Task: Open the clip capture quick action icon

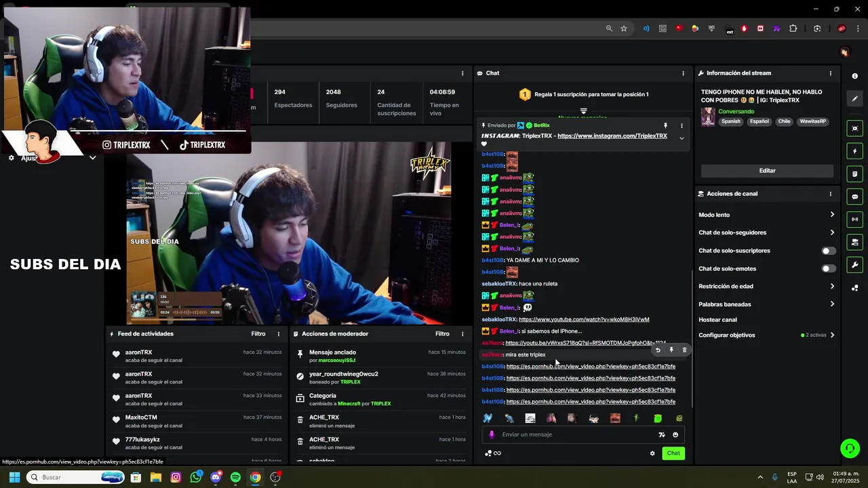Action: coord(854,129)
